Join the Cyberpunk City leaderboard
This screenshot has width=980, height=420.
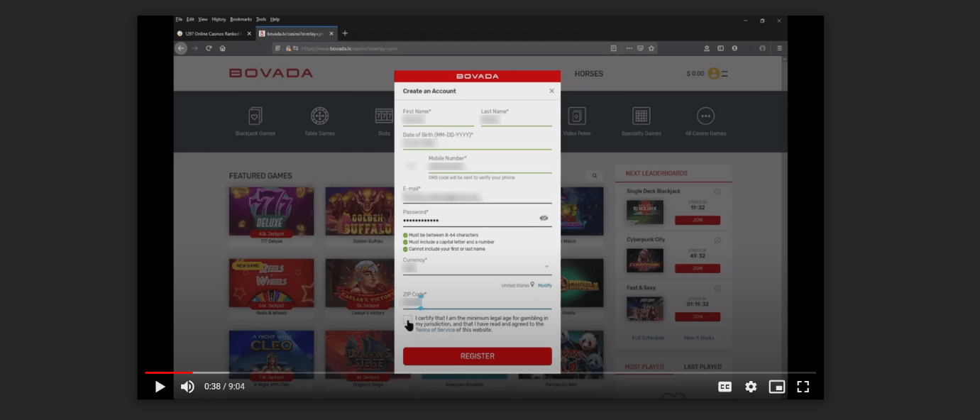point(698,268)
